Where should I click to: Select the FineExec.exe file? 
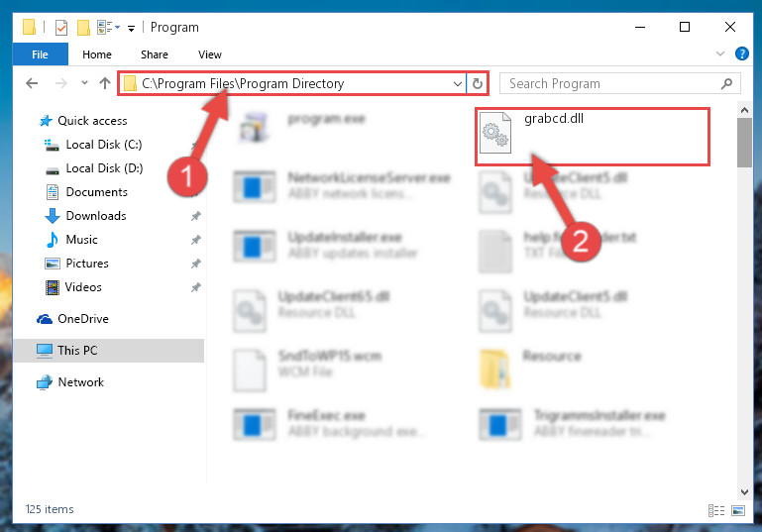click(328, 424)
